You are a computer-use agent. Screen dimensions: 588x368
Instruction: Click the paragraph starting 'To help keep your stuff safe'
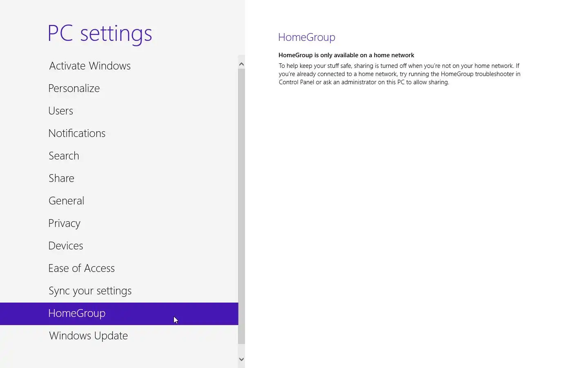click(x=400, y=74)
